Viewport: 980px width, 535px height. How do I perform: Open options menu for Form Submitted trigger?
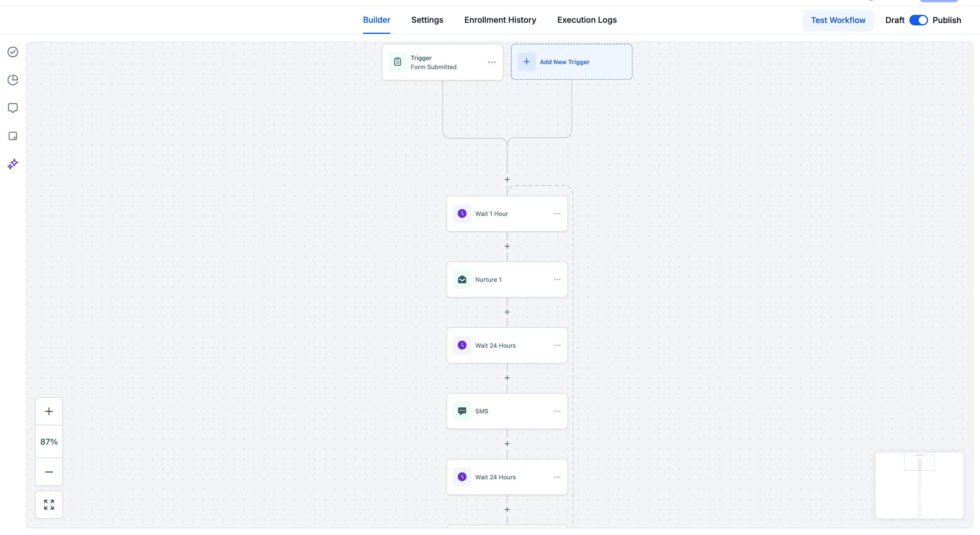tap(491, 62)
